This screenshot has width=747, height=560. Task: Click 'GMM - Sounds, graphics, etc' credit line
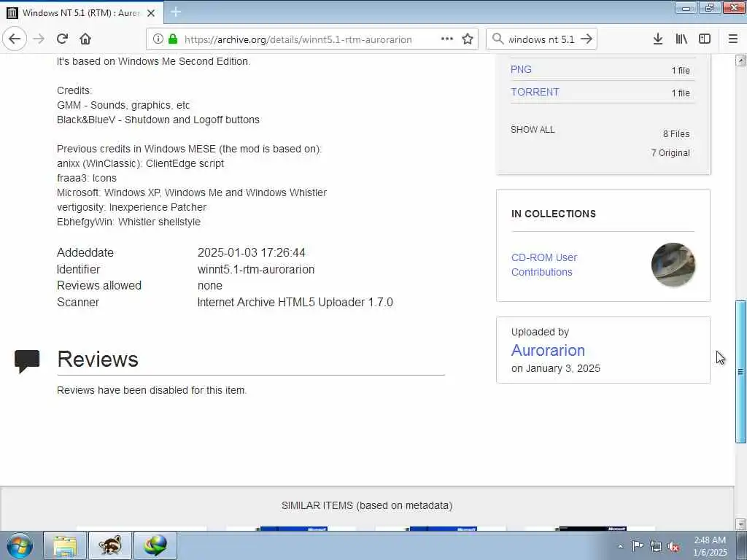pyautogui.click(x=123, y=105)
